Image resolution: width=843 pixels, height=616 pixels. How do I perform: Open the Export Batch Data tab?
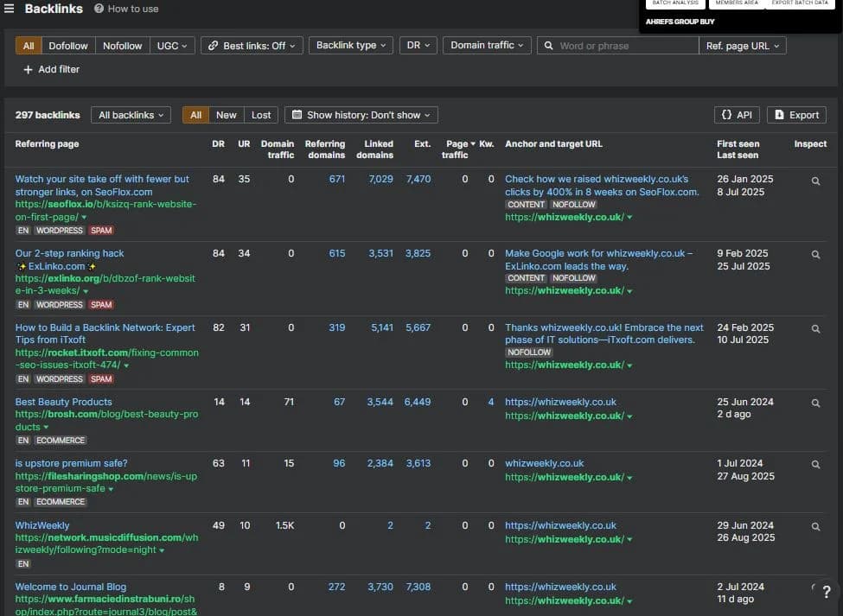pos(800,3)
